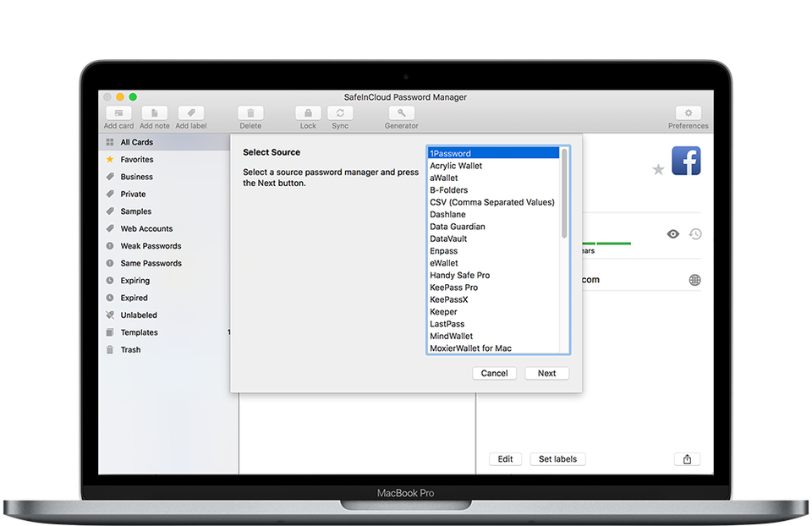Click the Add card toolbar icon
Screen dimensions: 812x526
(x=118, y=112)
